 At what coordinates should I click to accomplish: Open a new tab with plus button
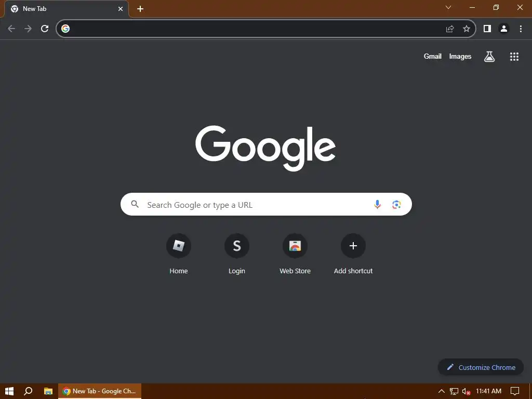click(x=140, y=9)
